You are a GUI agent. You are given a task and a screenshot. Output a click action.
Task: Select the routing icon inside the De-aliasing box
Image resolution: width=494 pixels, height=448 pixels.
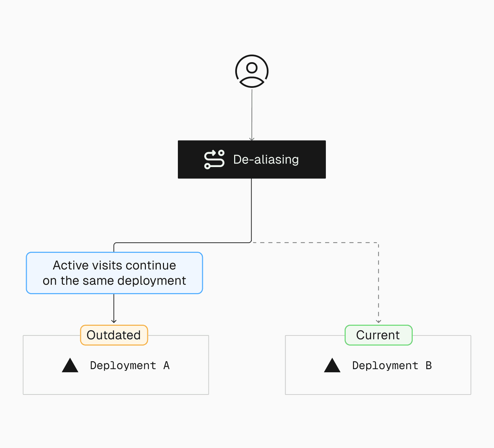tap(214, 159)
